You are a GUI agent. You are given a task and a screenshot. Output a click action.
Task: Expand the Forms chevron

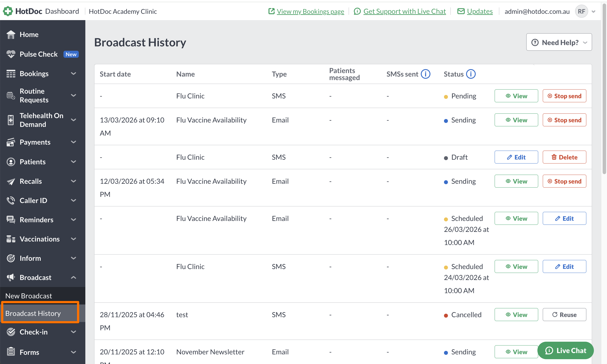click(x=73, y=352)
